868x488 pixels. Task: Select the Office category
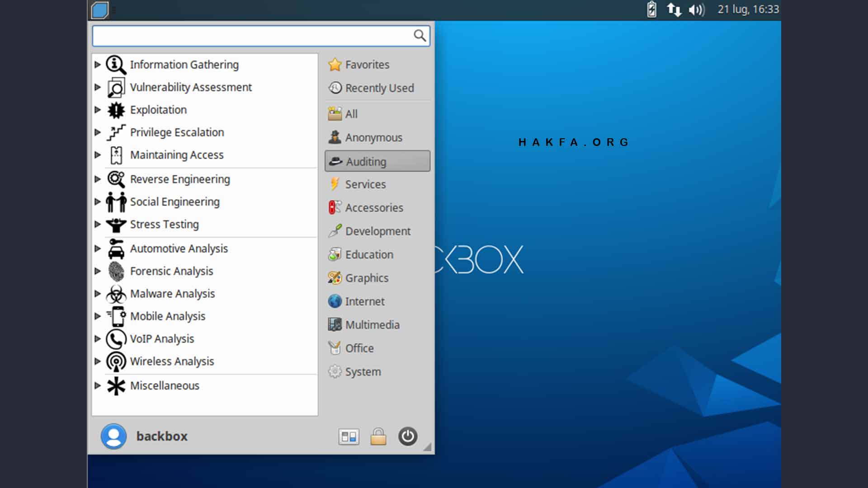[377, 348]
